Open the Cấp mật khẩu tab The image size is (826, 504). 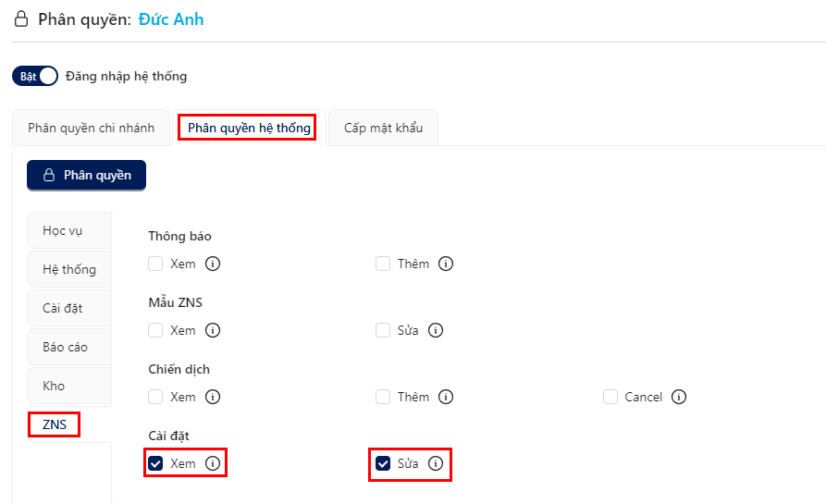(383, 128)
